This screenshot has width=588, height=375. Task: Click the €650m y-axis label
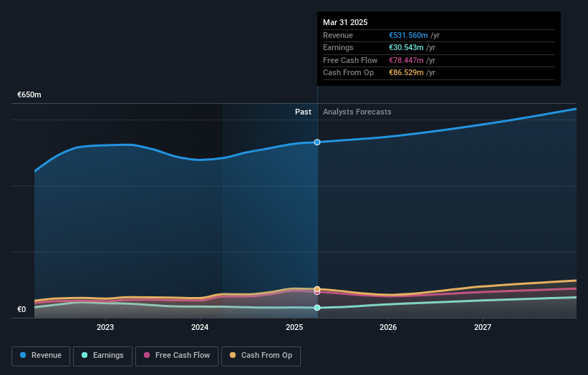click(x=29, y=94)
